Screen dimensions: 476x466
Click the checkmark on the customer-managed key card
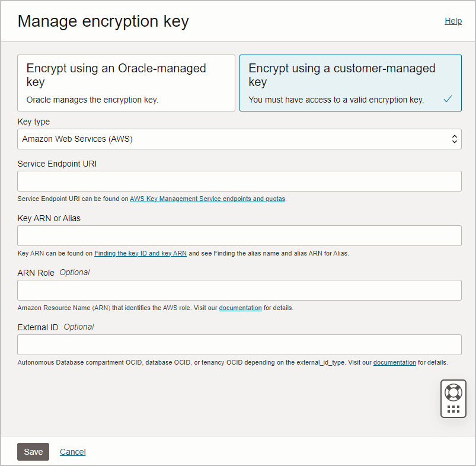coord(448,99)
